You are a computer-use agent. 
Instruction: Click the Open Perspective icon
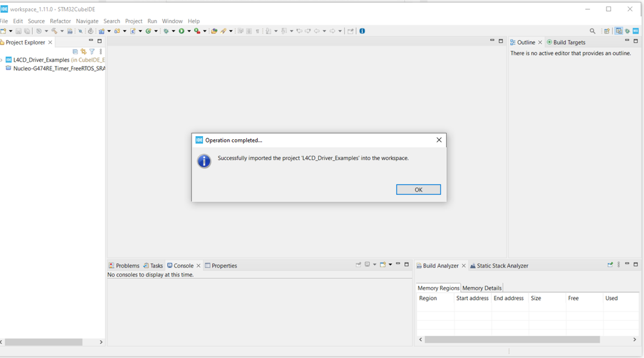pos(607,31)
